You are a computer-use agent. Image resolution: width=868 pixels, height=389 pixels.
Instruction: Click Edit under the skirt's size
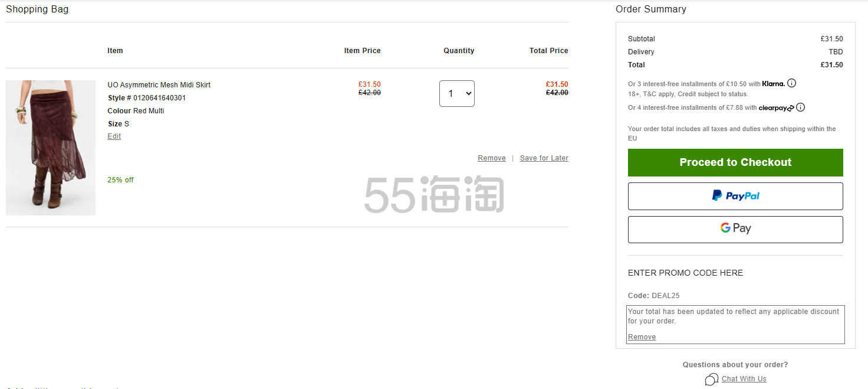114,136
